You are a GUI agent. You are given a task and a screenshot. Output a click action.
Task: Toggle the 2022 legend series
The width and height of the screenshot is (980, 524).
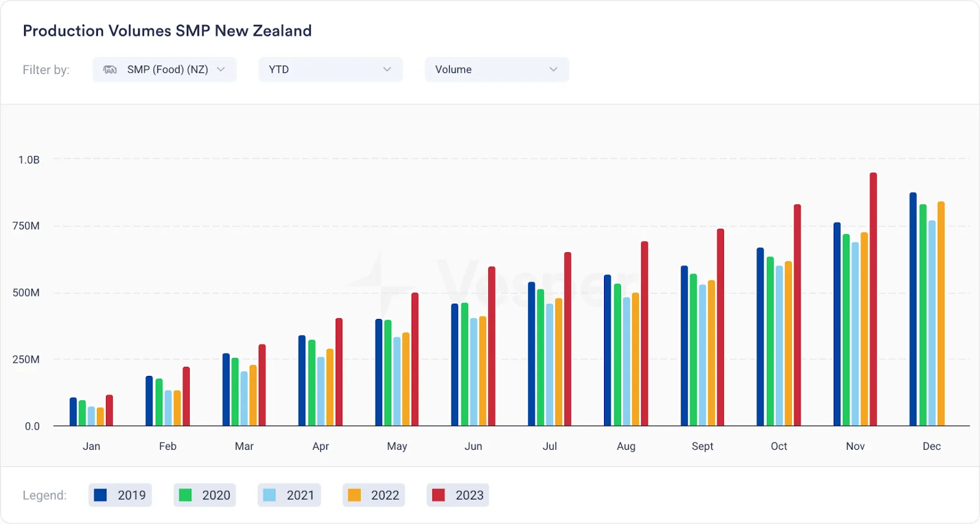(x=374, y=495)
